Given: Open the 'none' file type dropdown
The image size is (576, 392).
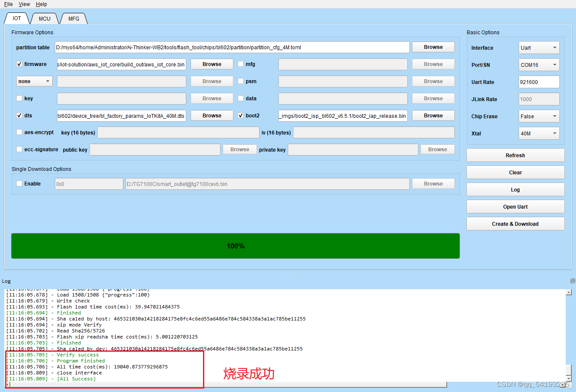Looking at the screenshot, I should pos(34,81).
